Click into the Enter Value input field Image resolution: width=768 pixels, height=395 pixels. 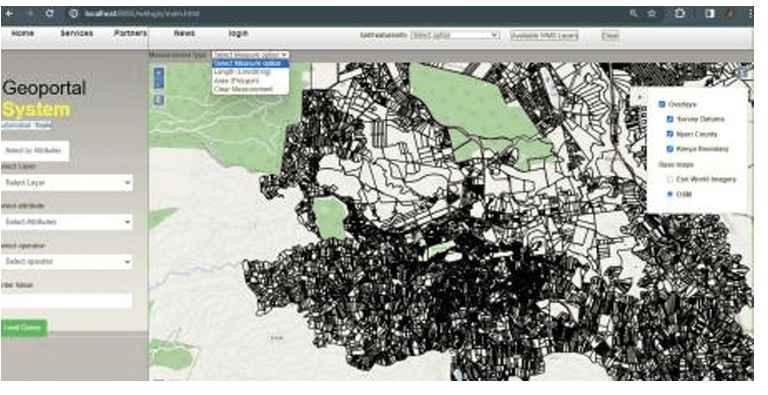67,301
